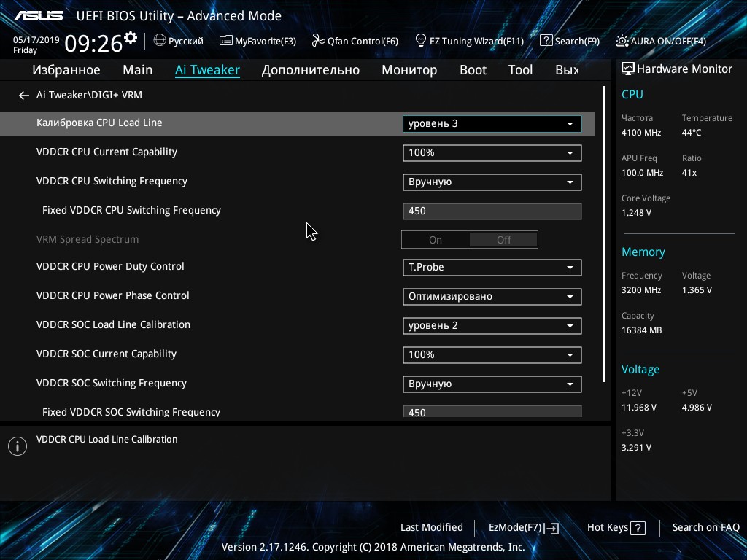The image size is (747, 560).
Task: Select the VDDCR CPU Current Capability label
Action: tap(107, 152)
